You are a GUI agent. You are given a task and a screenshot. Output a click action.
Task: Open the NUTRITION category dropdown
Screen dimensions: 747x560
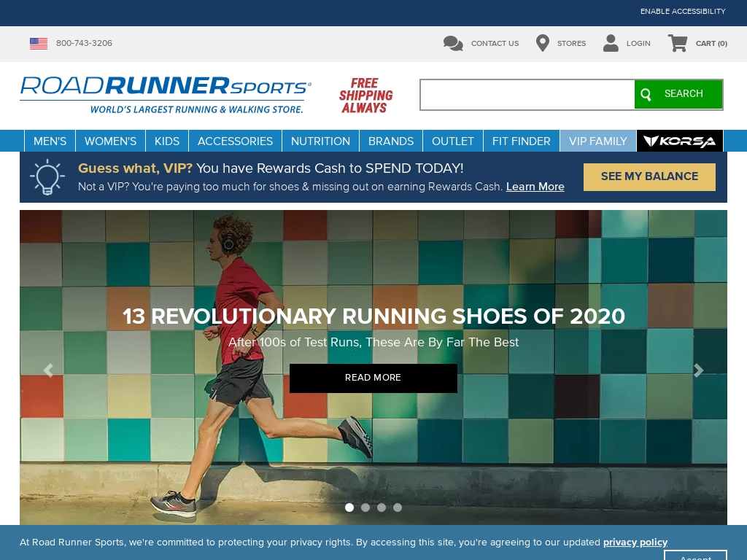[320, 141]
